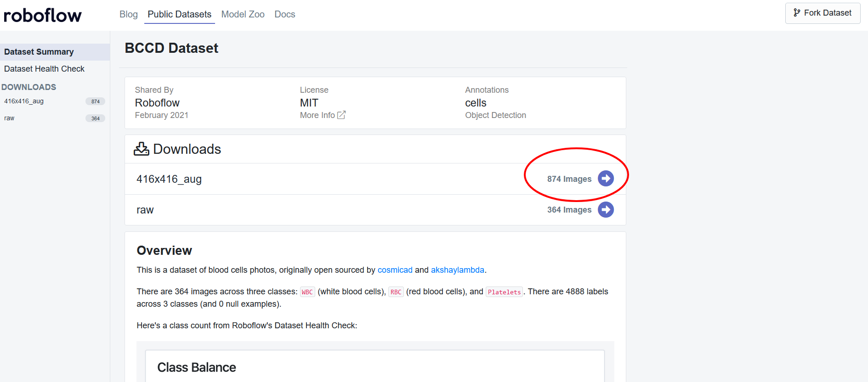Open 416x416_aug in the sidebar downloads

click(x=24, y=101)
